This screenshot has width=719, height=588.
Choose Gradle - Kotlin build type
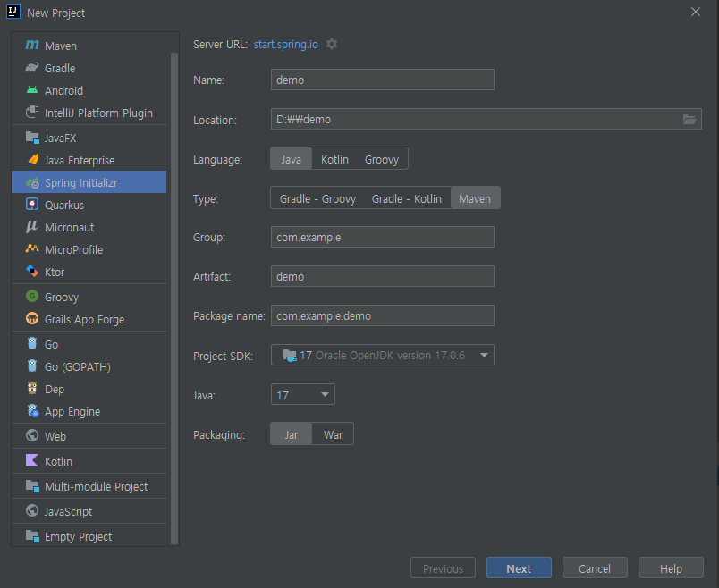407,198
